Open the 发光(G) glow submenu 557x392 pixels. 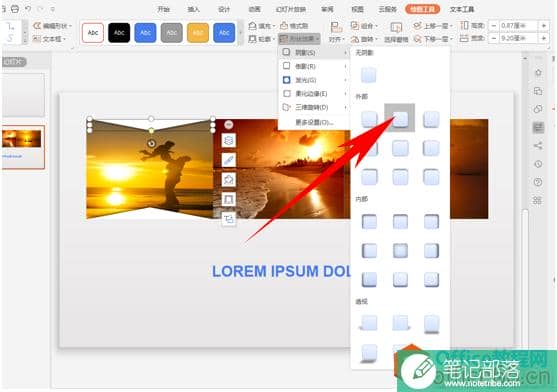tap(314, 80)
